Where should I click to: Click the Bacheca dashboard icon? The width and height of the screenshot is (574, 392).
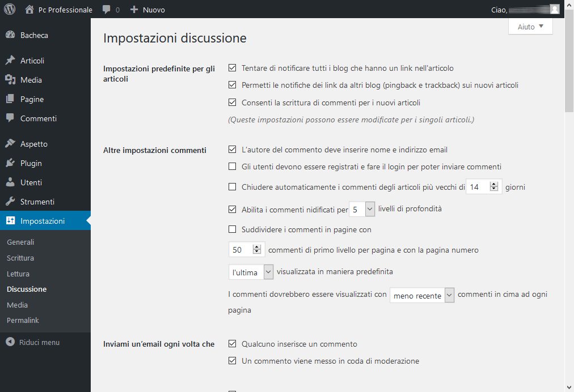click(10, 35)
